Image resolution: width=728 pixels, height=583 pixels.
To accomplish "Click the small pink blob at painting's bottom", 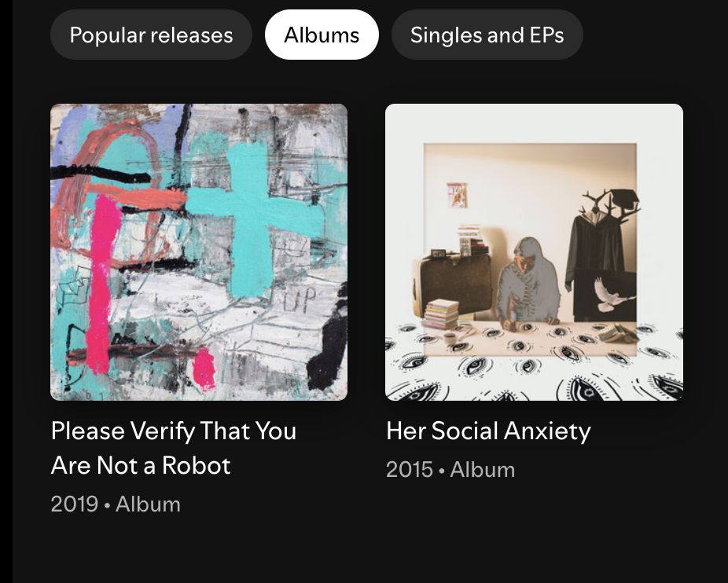I will click(204, 368).
